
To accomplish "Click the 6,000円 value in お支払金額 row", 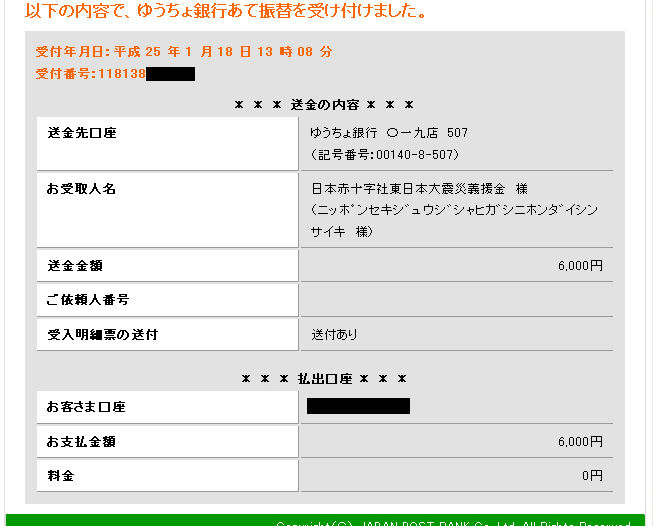I will click(x=580, y=441).
